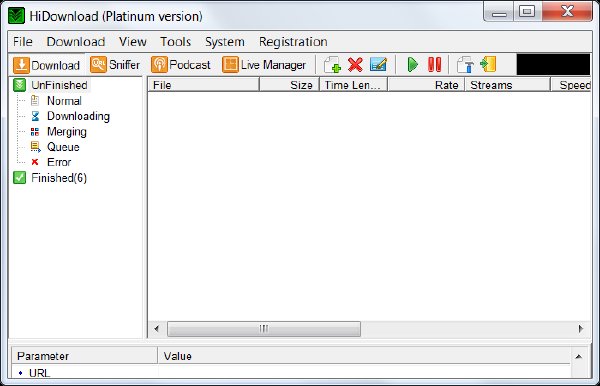Click the add new download task icon
The image size is (600, 386).
click(x=332, y=65)
